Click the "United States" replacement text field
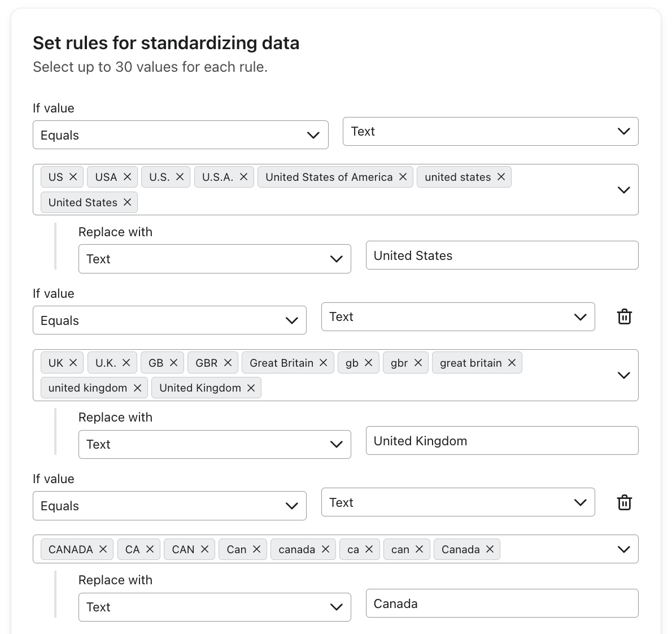The height and width of the screenshot is (634, 672). tap(501, 255)
